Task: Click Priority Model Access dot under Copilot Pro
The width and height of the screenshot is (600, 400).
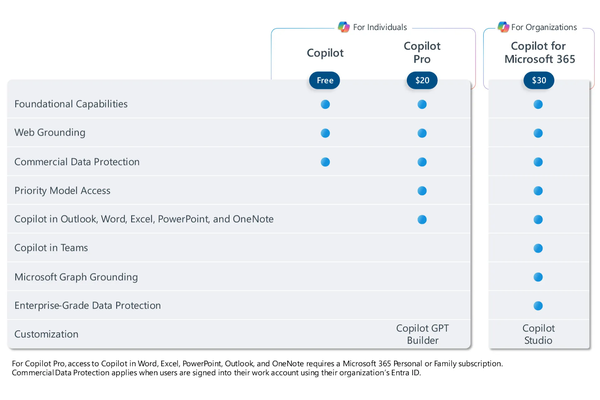Action: click(x=422, y=190)
